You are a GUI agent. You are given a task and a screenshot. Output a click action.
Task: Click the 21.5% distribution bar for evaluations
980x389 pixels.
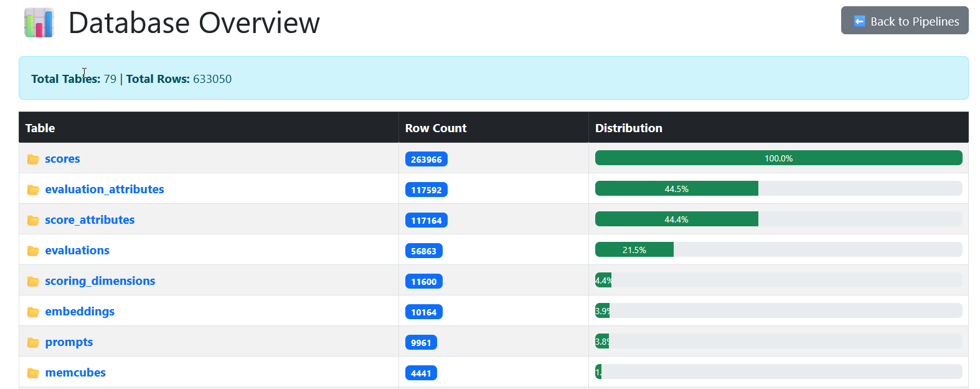click(x=634, y=249)
